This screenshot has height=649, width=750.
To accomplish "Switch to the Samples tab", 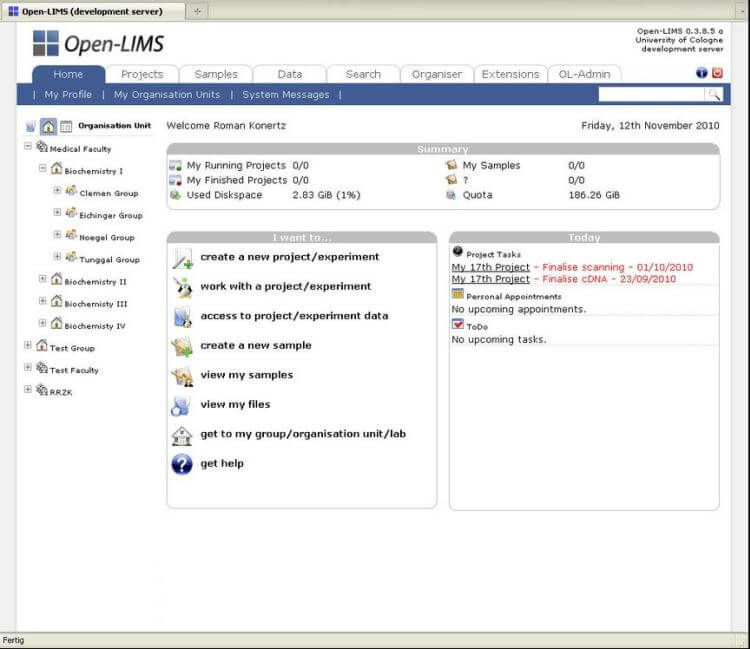I will [x=216, y=74].
